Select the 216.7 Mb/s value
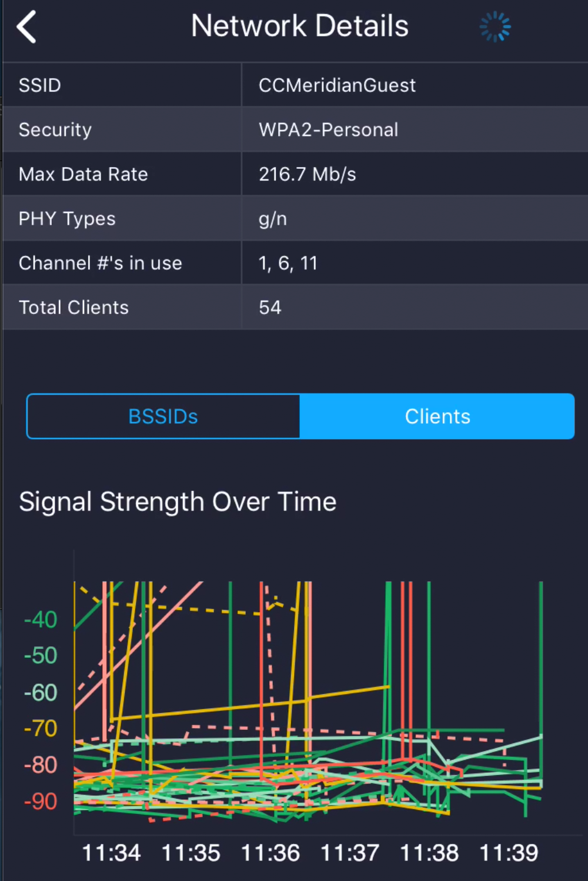This screenshot has width=588, height=881. tap(308, 174)
